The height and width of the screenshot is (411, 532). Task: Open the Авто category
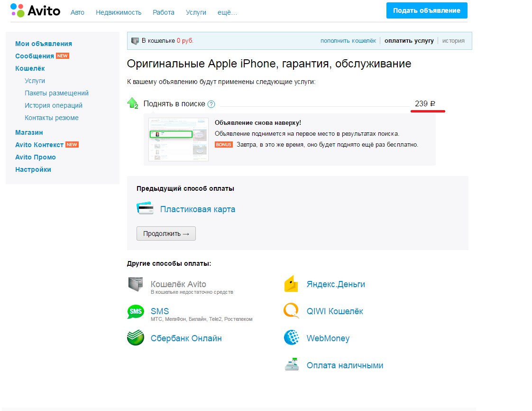[x=77, y=12]
